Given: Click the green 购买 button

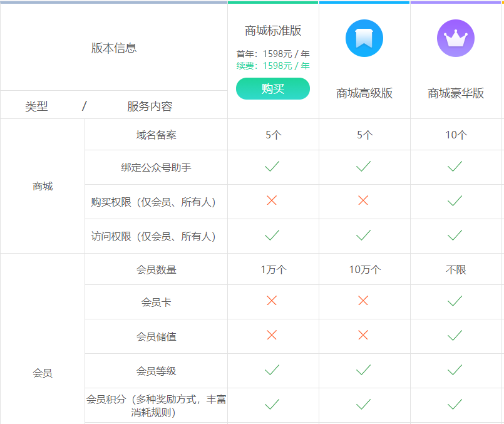Looking at the screenshot, I should tap(272, 89).
